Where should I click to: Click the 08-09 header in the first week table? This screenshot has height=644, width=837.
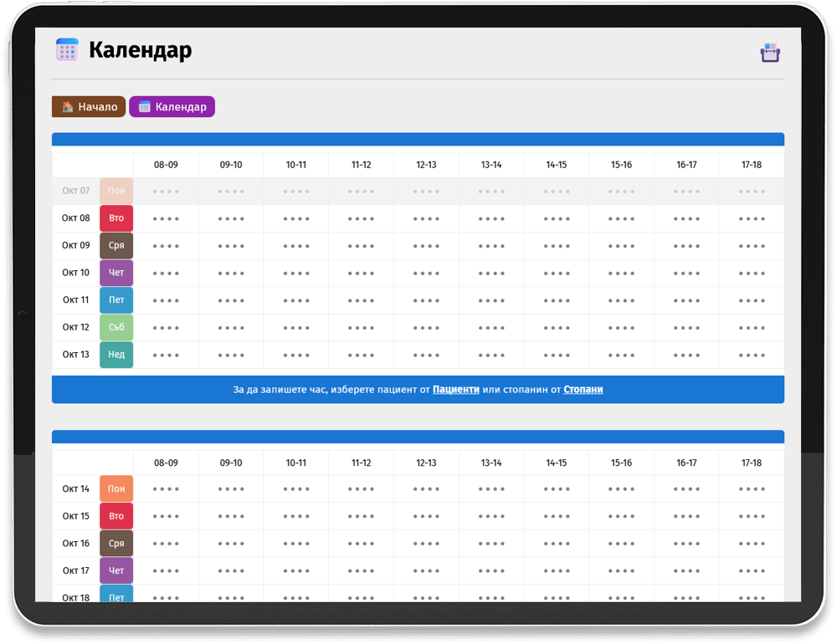[166, 165]
